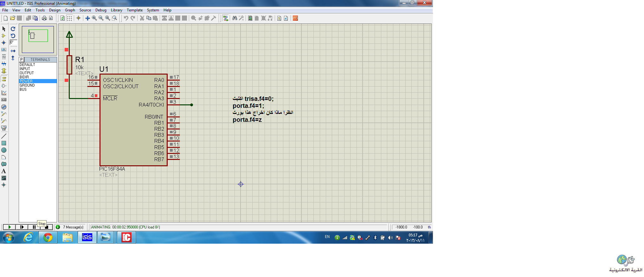
Task: Select the 2D text tool
Action: (4, 171)
